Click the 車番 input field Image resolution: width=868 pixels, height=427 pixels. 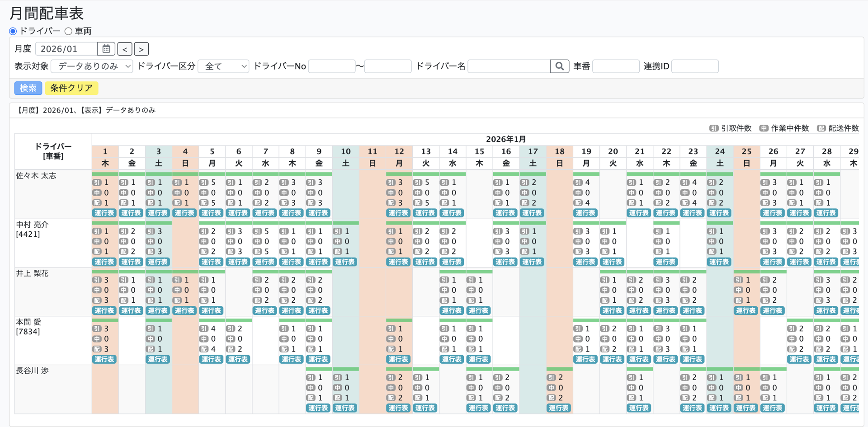(616, 66)
